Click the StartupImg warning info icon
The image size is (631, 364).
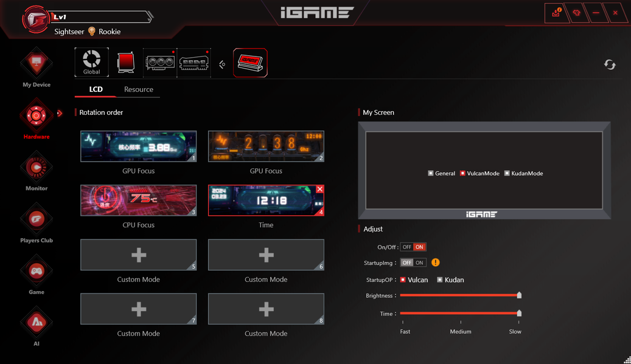coord(436,263)
